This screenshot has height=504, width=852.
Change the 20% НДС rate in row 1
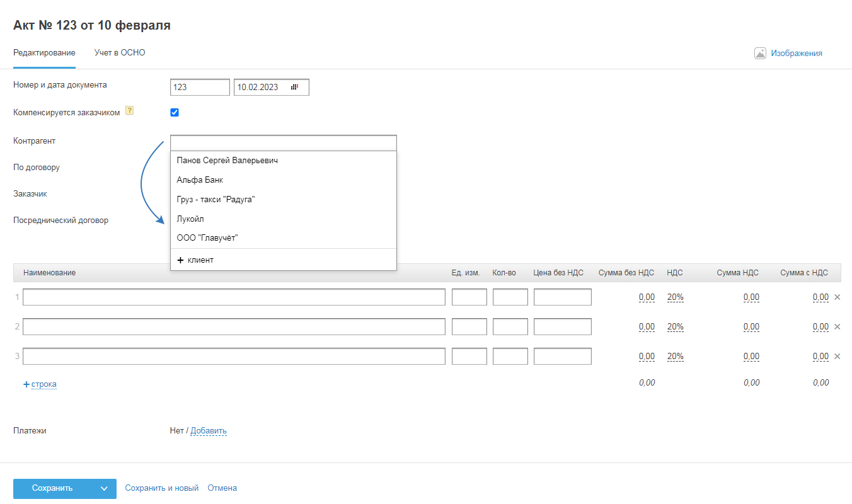pos(675,297)
